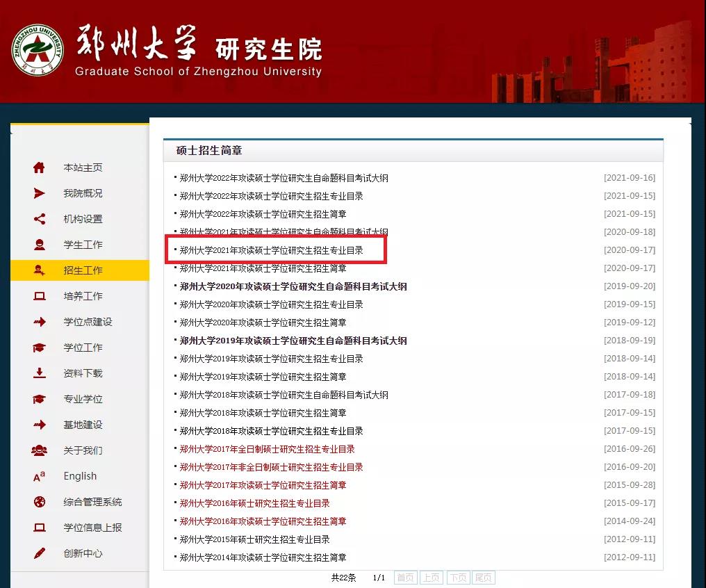Open the 学位信息上报 menu item
This screenshot has width=706, height=588.
(92, 528)
